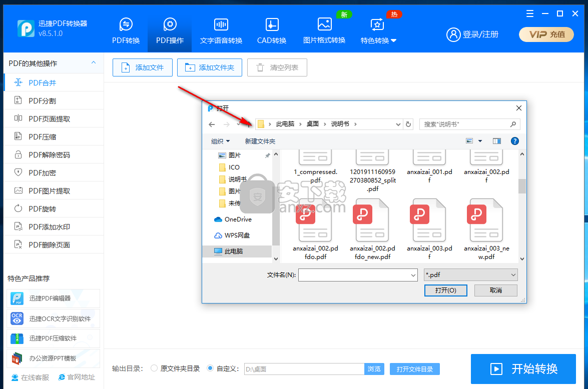Select 原文件夹目录 radio button
The width and height of the screenshot is (588, 389).
(154, 368)
